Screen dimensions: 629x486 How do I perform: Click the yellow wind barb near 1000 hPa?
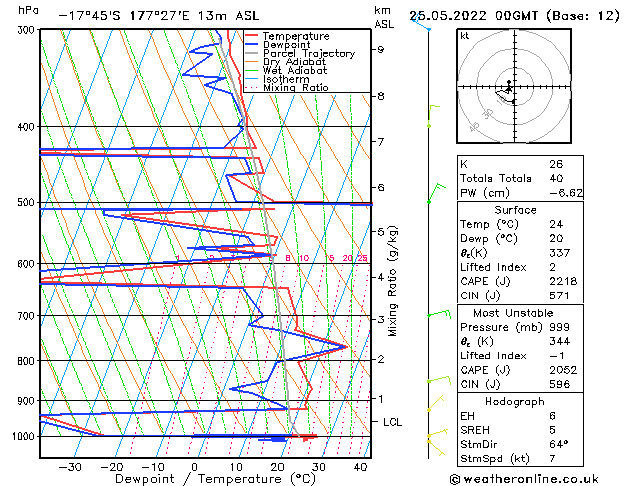point(437,433)
